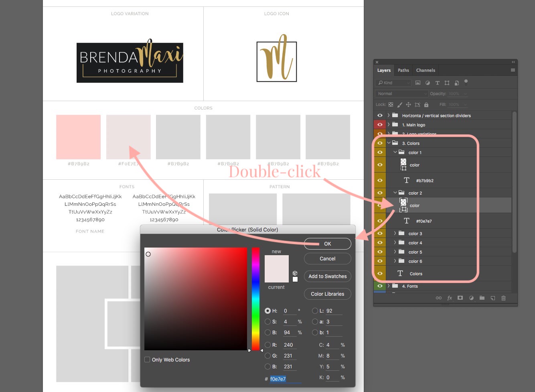Click Add to Swatches button

(328, 276)
